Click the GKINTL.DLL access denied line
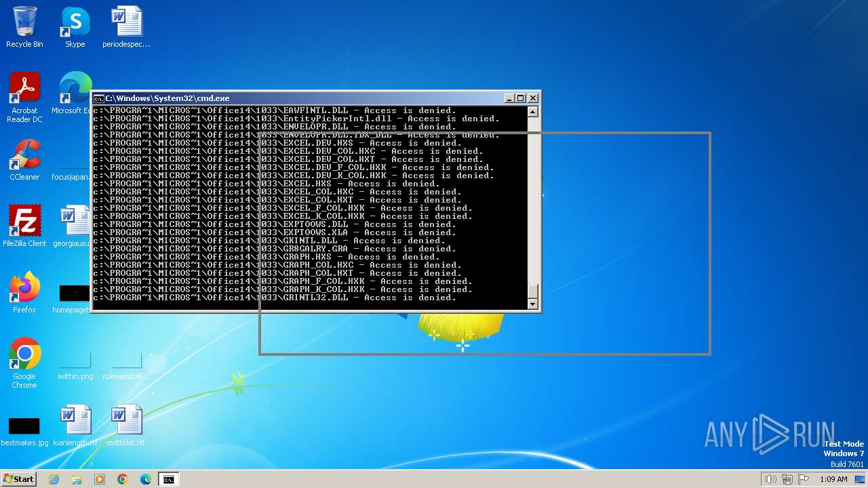 click(x=269, y=241)
